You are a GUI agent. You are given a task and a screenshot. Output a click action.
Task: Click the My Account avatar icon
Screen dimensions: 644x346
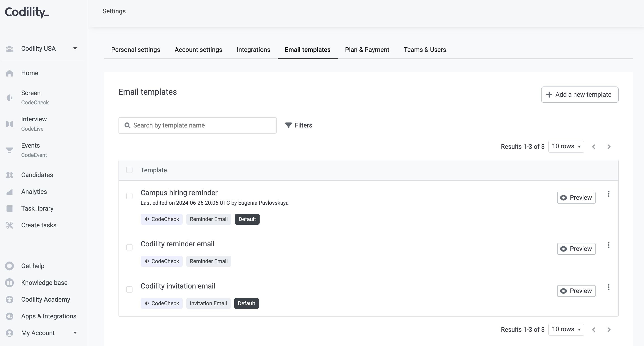point(9,333)
